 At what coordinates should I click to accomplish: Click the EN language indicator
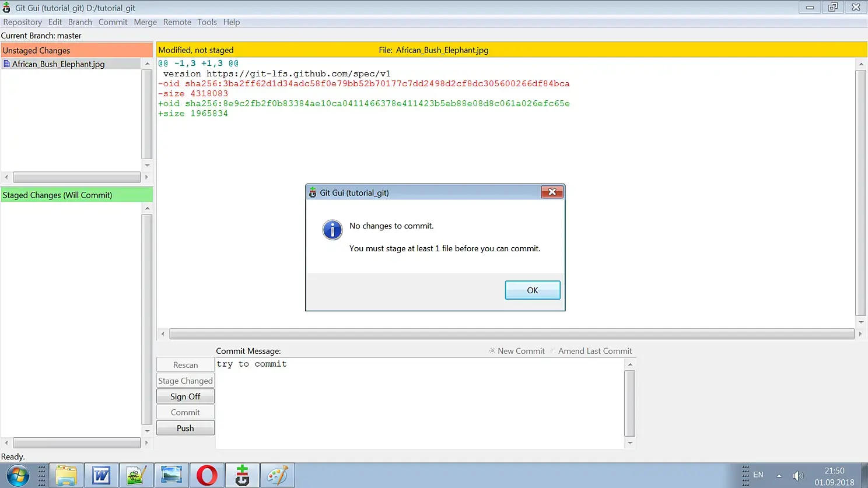coord(758,475)
